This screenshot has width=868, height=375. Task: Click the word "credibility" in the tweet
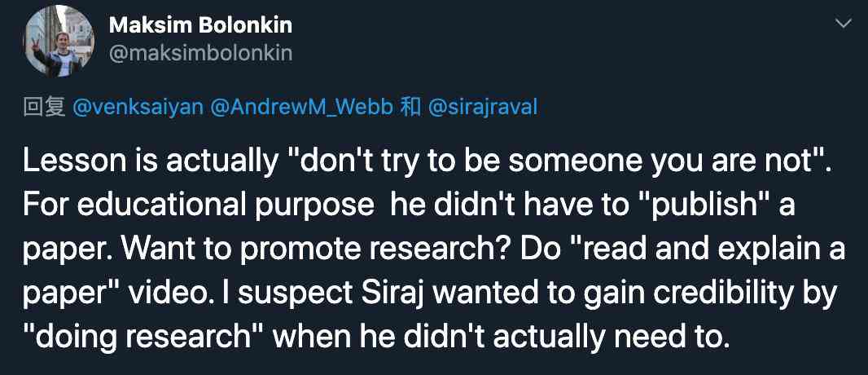tap(723, 293)
